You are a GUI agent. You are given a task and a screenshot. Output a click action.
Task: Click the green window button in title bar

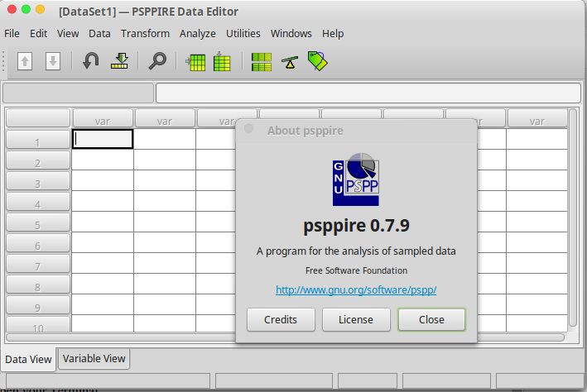tap(26, 9)
